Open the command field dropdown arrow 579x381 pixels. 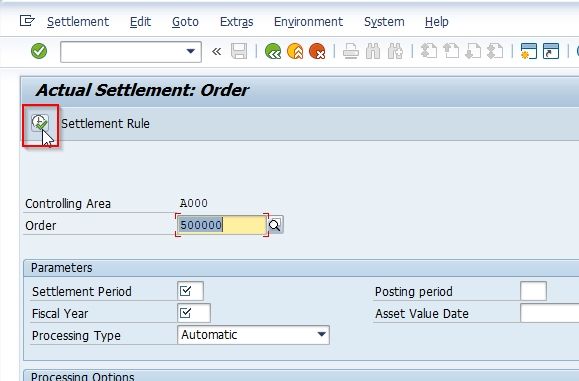[191, 51]
